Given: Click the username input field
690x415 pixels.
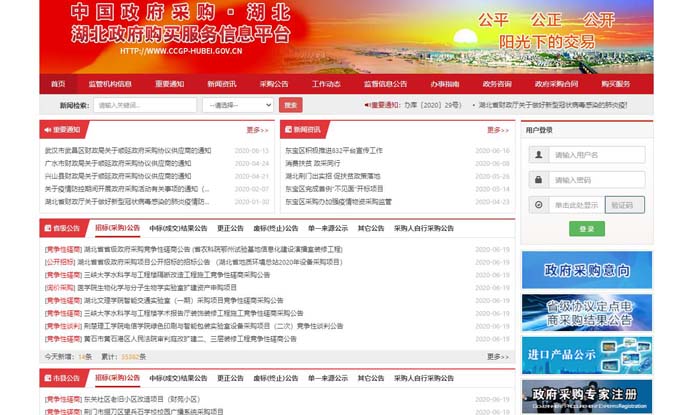Looking at the screenshot, I should pos(597,155).
